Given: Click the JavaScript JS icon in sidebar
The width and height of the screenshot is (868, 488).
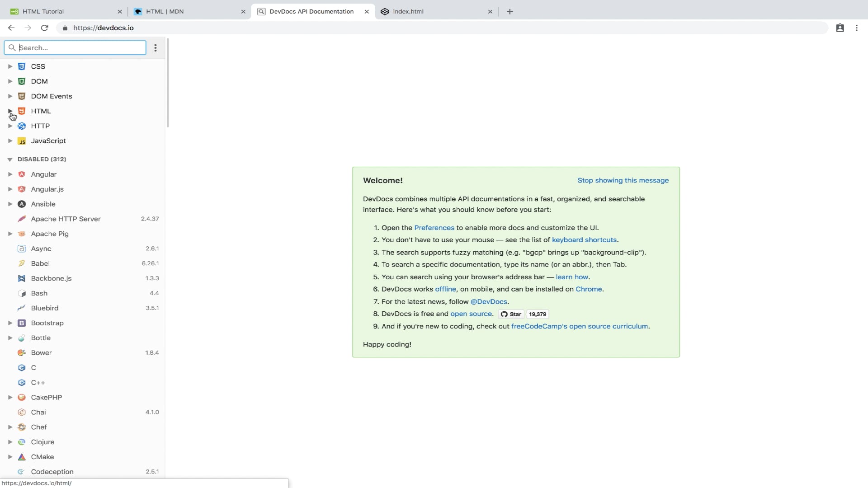Looking at the screenshot, I should tap(21, 141).
